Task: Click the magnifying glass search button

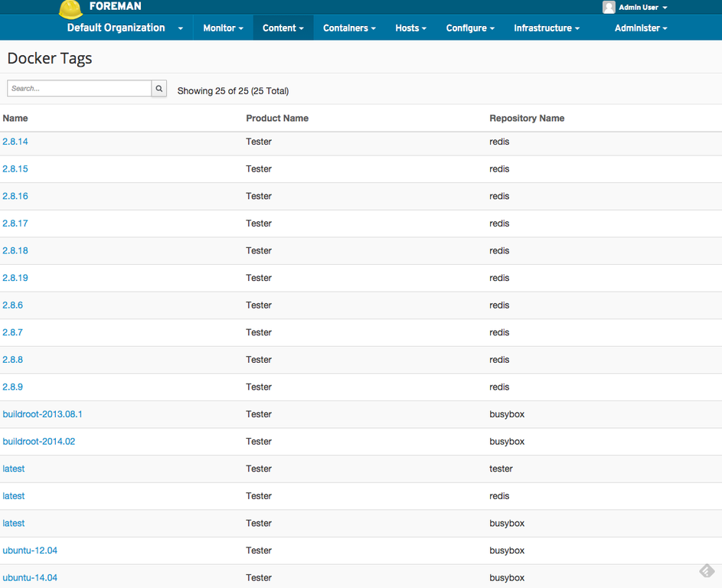Action: pos(159,89)
